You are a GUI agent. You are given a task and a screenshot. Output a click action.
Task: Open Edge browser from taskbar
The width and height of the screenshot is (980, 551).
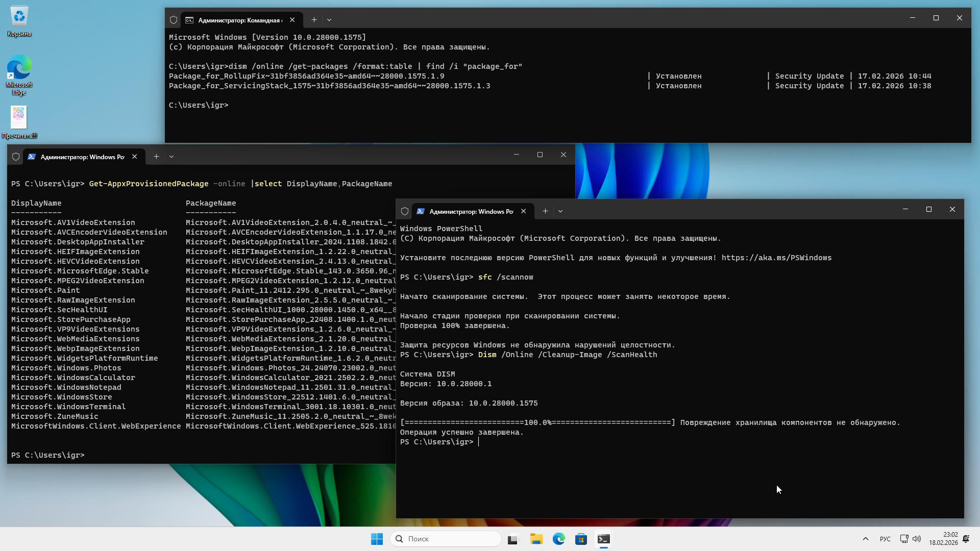pos(558,539)
